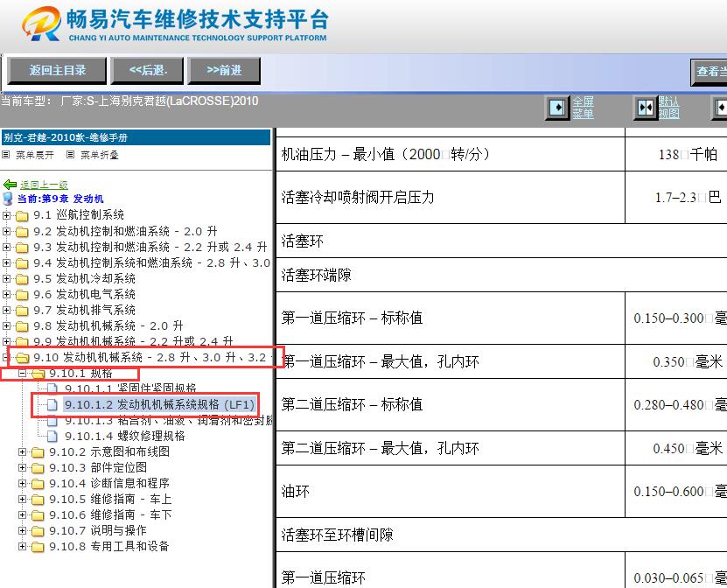Click folder icon of 9.10.3 部件定位图
Viewport: 727px width, 588px height.
(38, 468)
